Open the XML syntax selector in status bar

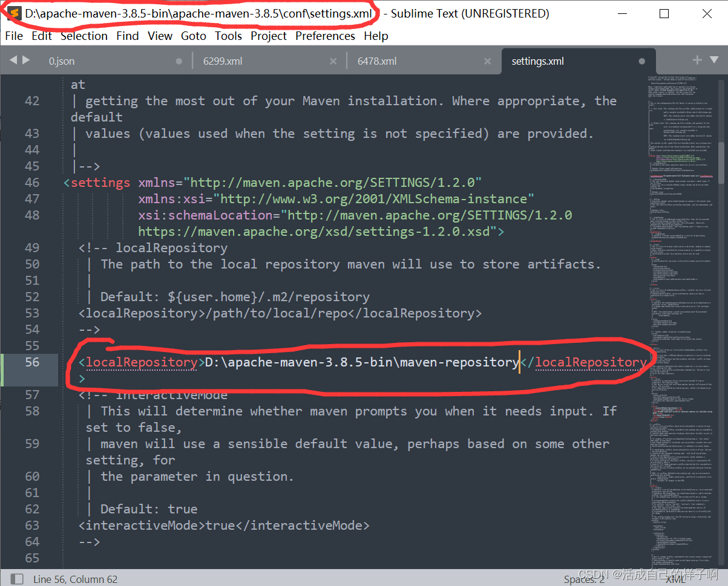click(x=675, y=579)
